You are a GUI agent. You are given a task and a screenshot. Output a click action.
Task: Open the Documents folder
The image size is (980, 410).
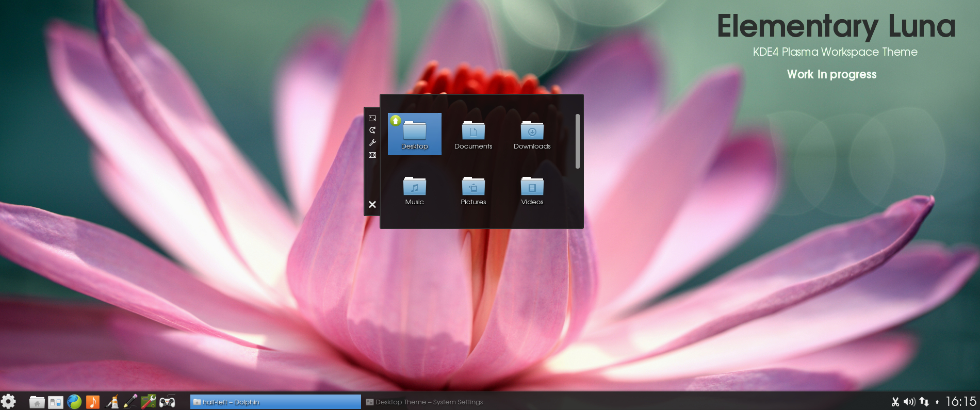(473, 135)
